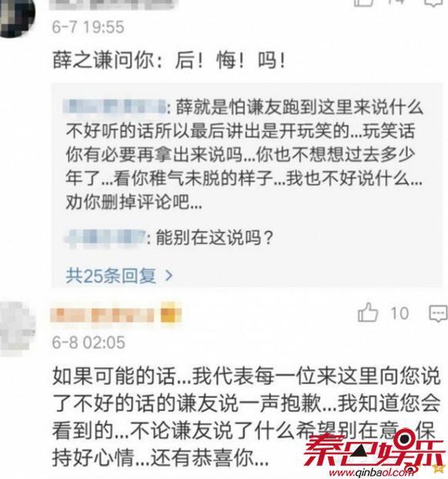Select the reply 能别在这说吗？
This screenshot has height=479, width=448.
(x=214, y=238)
